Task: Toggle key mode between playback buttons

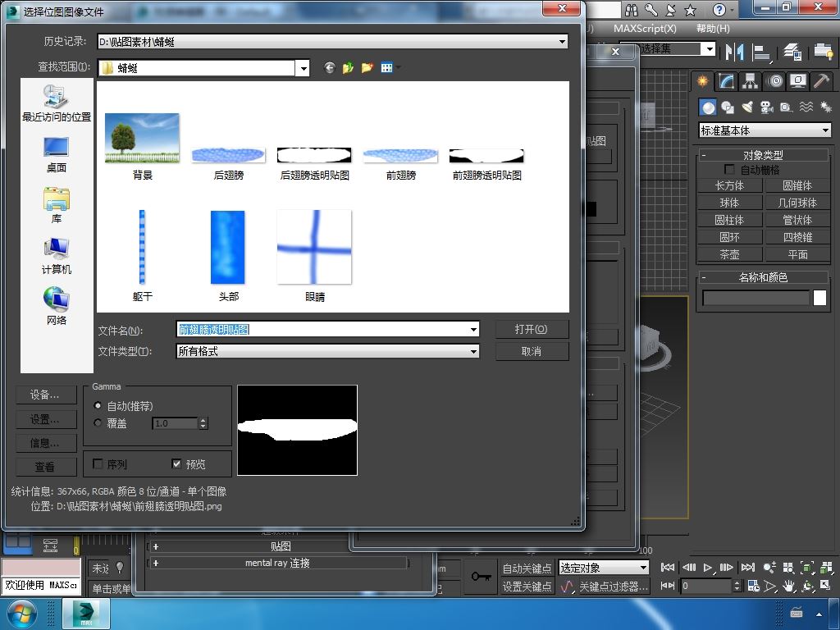Action: pyautogui.click(x=668, y=586)
